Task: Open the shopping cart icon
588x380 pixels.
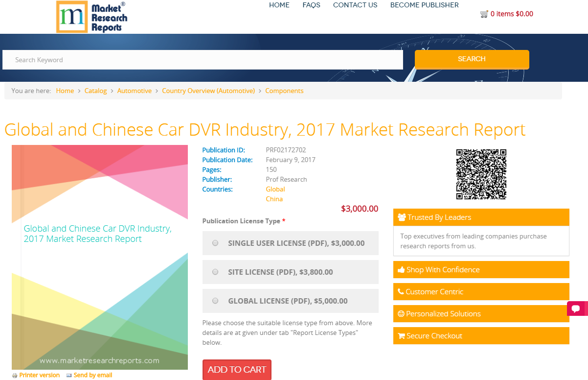Action: click(x=484, y=14)
